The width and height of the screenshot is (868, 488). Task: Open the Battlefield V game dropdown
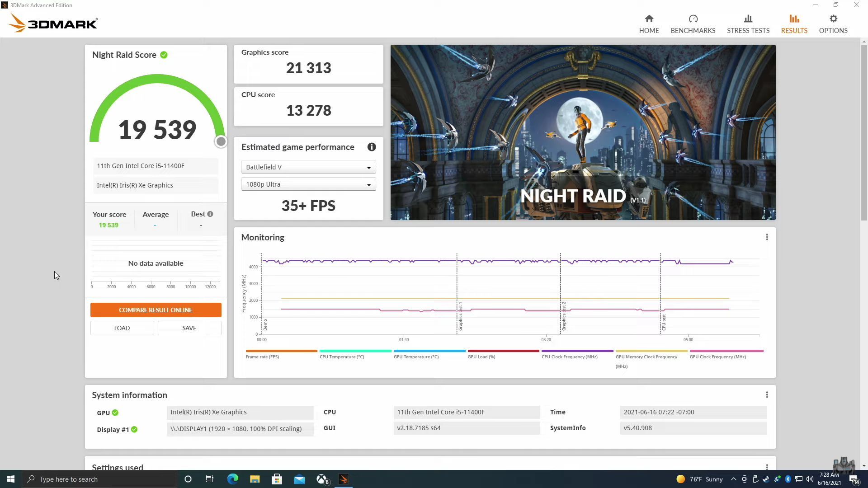click(x=308, y=167)
